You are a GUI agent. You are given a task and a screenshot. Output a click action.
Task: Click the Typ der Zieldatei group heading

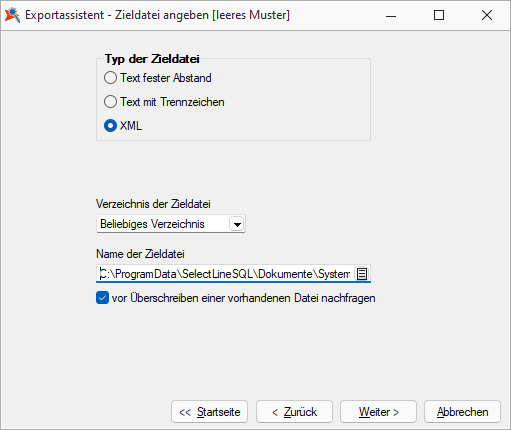(x=152, y=59)
